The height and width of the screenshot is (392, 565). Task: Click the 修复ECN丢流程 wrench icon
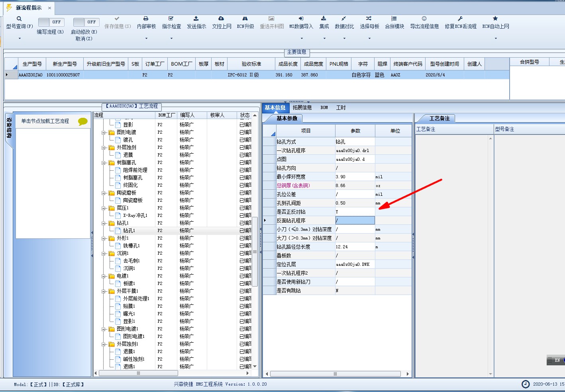click(460, 19)
